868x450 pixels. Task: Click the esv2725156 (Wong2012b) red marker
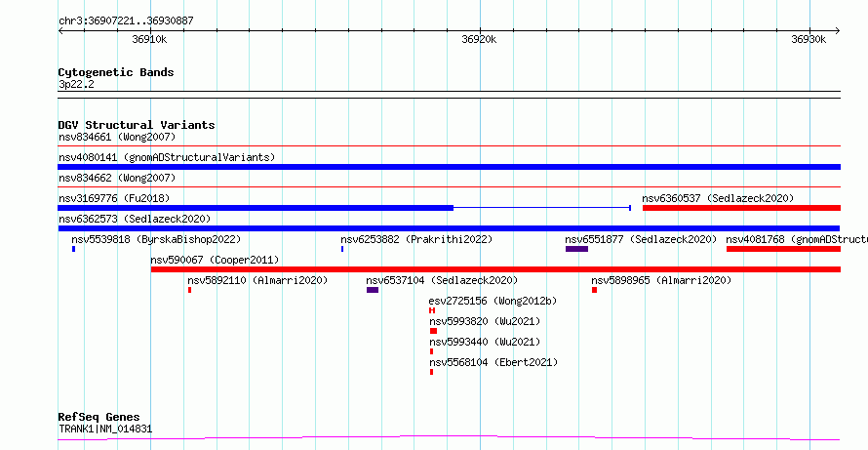pos(432,310)
